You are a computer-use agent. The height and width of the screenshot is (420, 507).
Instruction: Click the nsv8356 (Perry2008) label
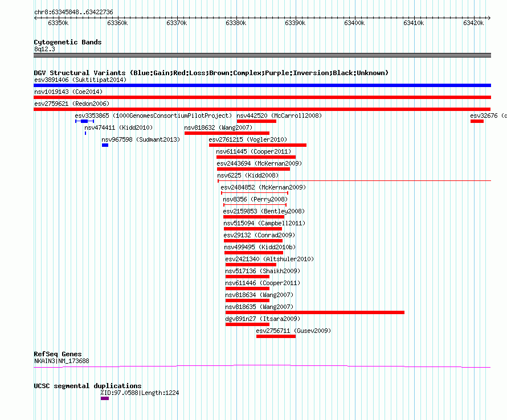255,199
